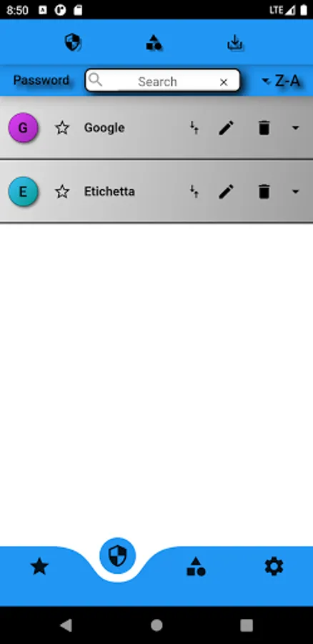
Task: Reorder Google entry using swap arrows icon
Action: click(194, 128)
